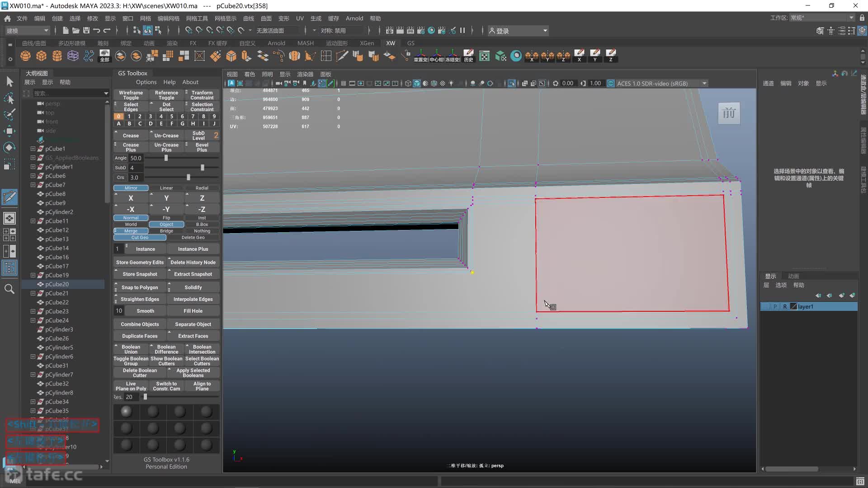Click the Undo arrow icon
The height and width of the screenshot is (488, 868).
(x=96, y=30)
